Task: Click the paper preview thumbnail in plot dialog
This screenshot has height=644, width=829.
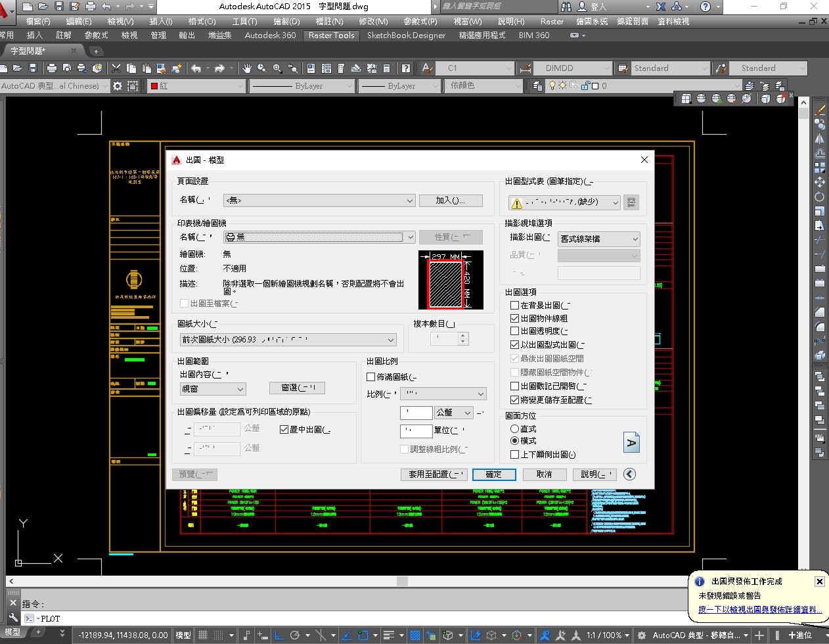Action: pyautogui.click(x=451, y=280)
